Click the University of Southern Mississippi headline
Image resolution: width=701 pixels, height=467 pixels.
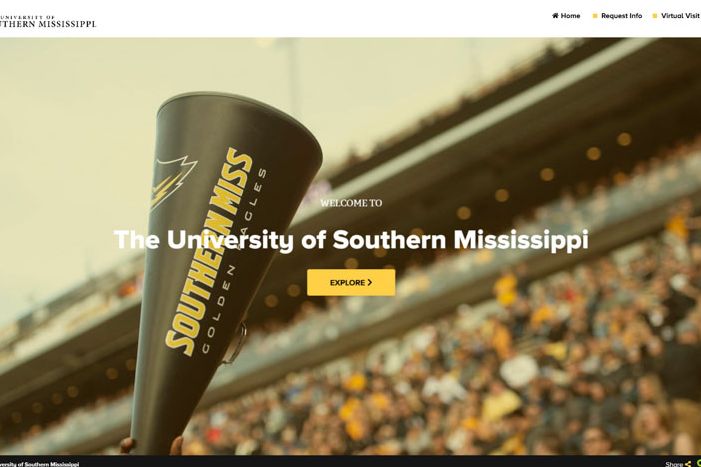351,240
